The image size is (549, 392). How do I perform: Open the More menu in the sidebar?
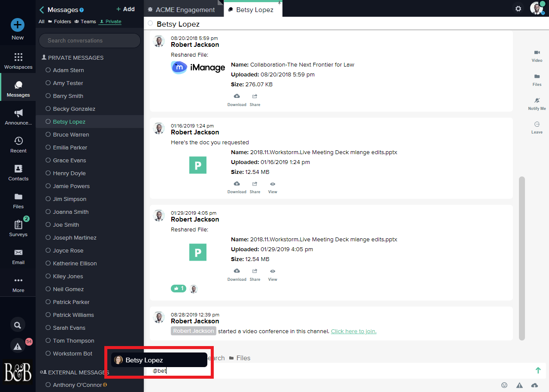click(18, 284)
